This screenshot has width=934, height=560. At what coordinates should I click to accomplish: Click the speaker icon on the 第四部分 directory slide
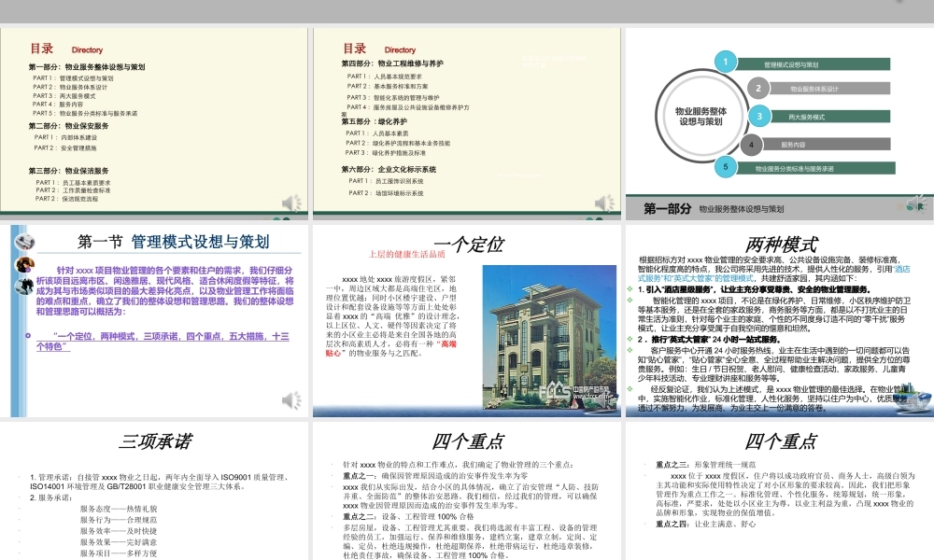[x=604, y=203]
